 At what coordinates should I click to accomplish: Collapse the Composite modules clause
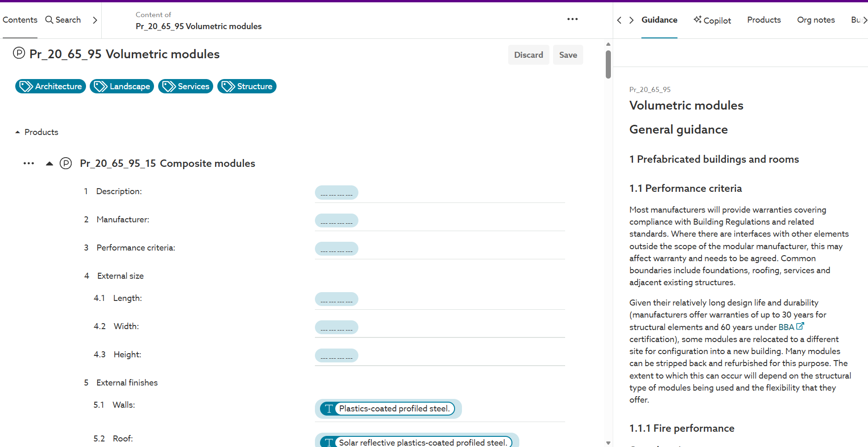[49, 164]
